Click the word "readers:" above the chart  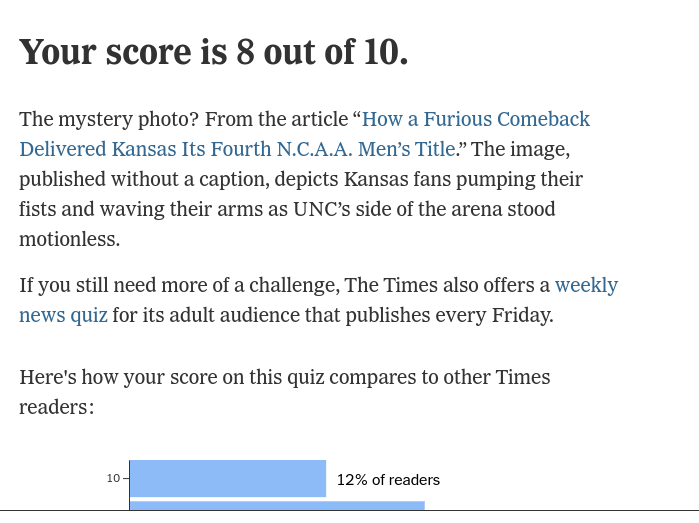(x=56, y=408)
